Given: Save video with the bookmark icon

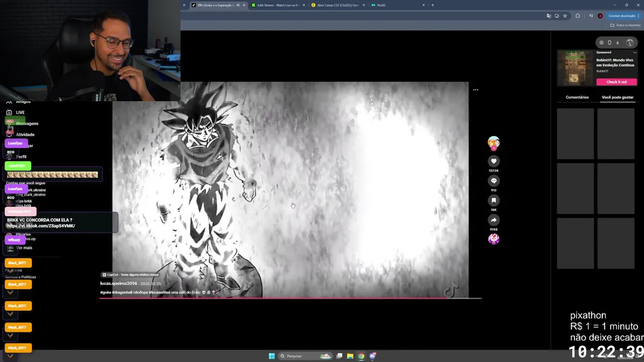Looking at the screenshot, I should click(x=494, y=200).
